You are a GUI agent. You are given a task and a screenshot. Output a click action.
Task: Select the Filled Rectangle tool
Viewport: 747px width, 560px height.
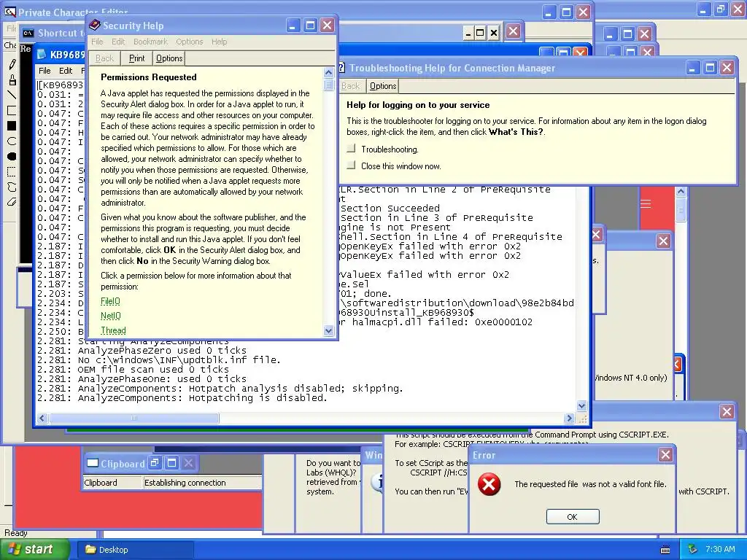coord(12,125)
